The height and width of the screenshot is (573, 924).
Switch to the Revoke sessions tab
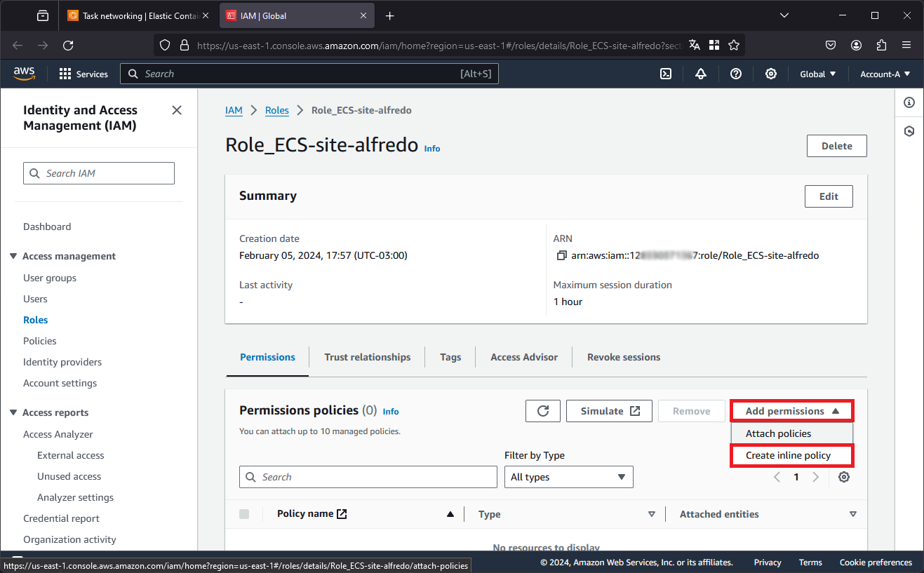click(624, 357)
